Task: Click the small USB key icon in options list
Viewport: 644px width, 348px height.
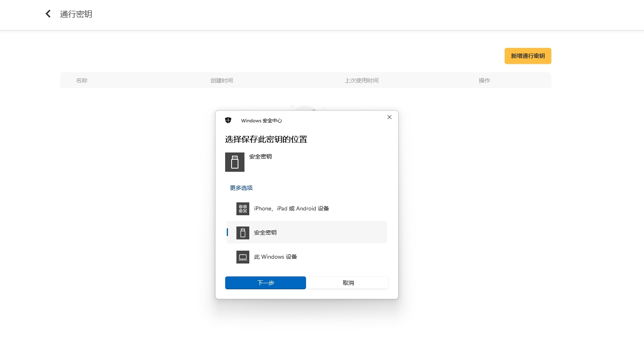Action: 243,233
